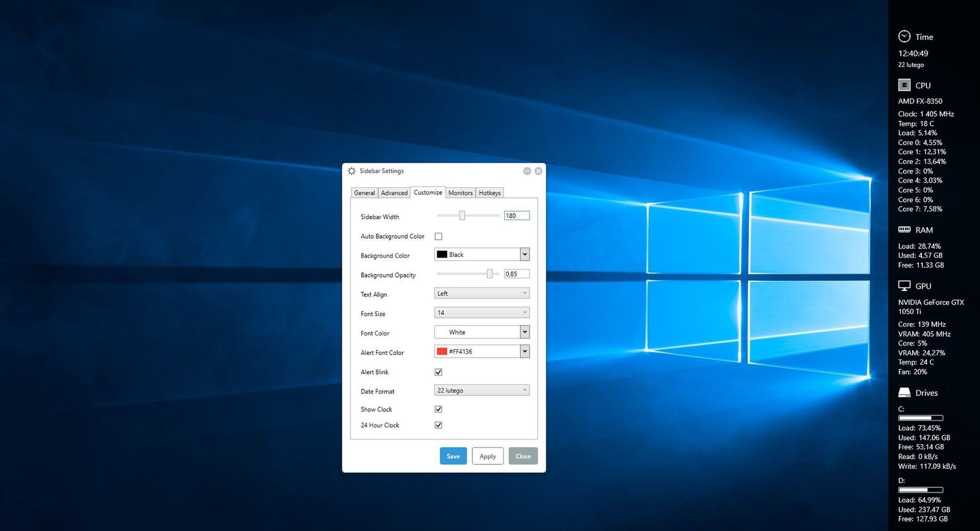This screenshot has width=980, height=531.
Task: Click the 'Load: 5,14%' CPU reading
Action: [x=917, y=133]
